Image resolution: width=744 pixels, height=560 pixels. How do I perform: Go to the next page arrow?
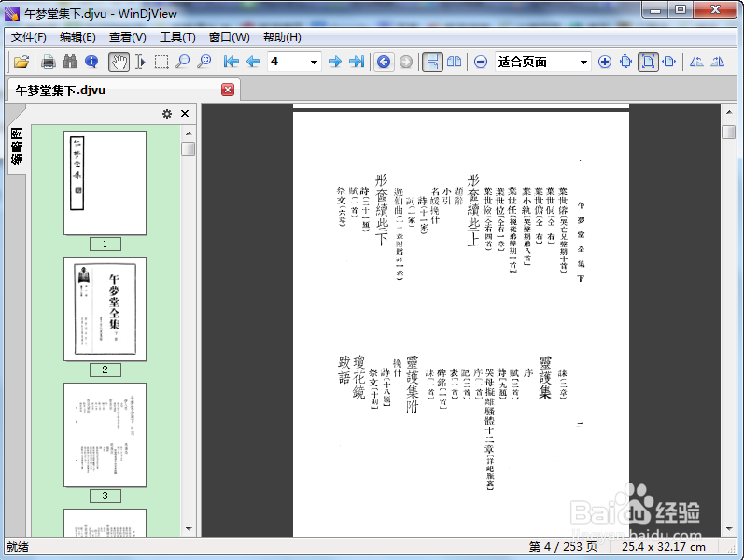point(335,62)
